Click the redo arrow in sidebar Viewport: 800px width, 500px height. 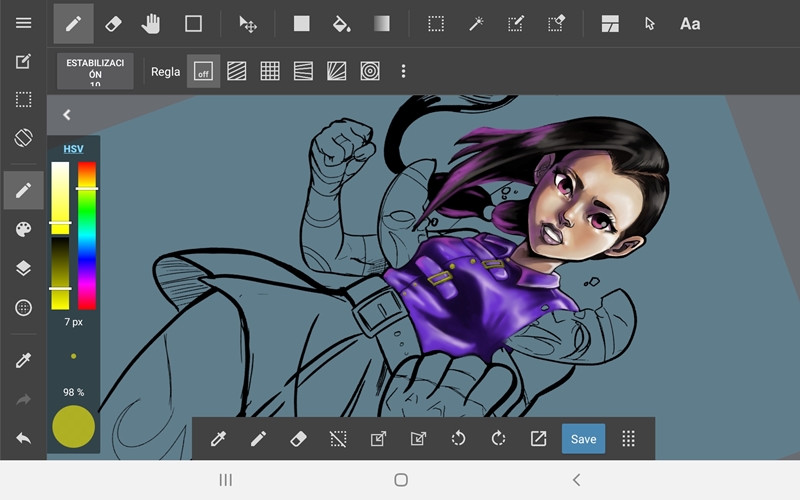point(23,399)
